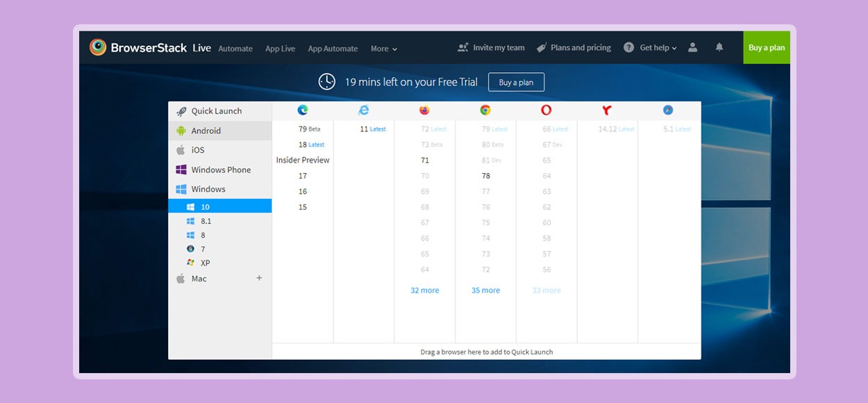The image size is (868, 403).
Task: Select Mac in the platform list
Action: 220,279
